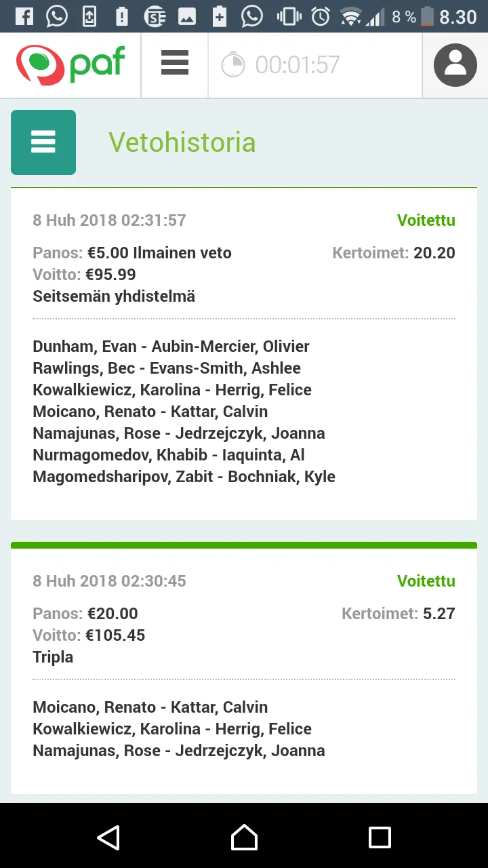Tap the session time 00:01:57
The image size is (488, 868).
click(297, 65)
